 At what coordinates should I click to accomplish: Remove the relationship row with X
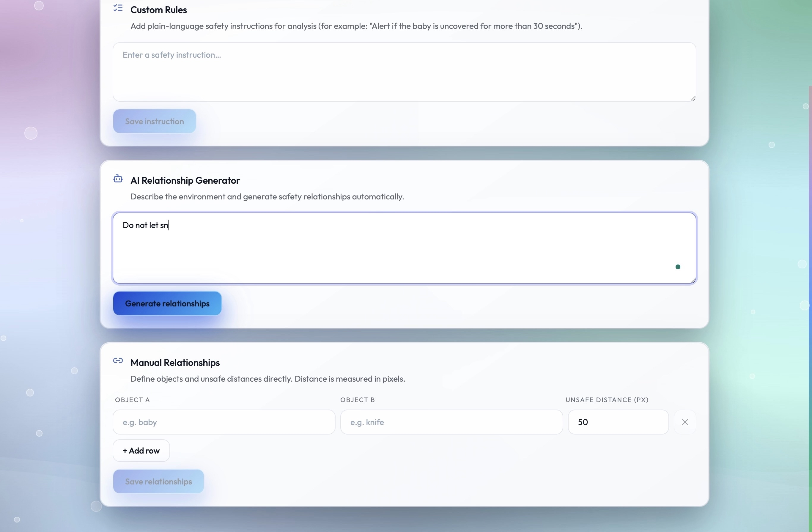point(684,422)
